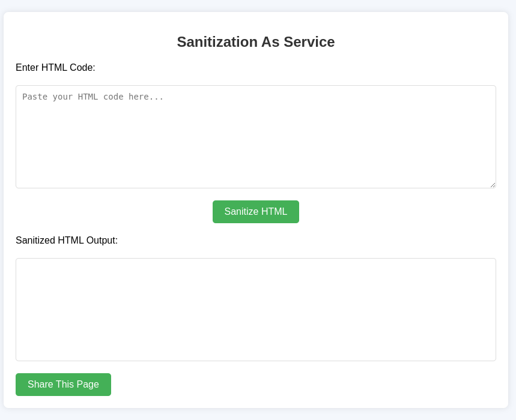Click inside the Sanitized HTML Output box
Image resolution: width=516 pixels, height=420 pixels.
click(255, 310)
